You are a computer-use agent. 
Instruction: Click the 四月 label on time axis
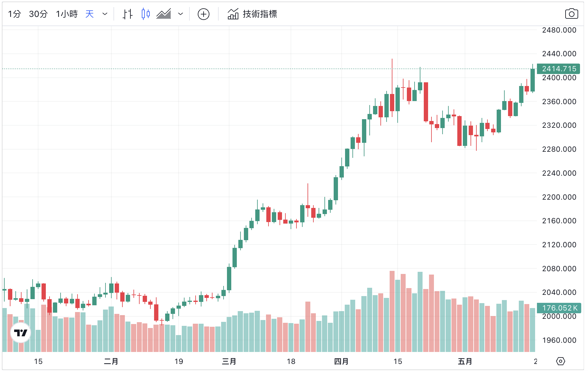(341, 361)
